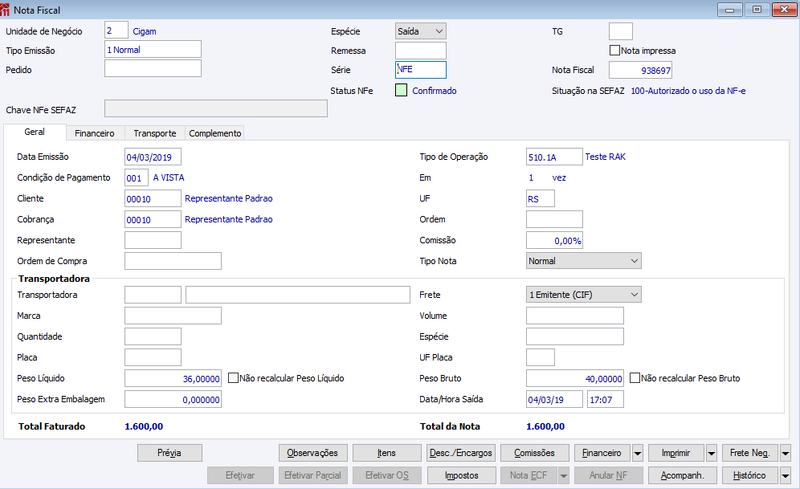Click '100-Autorizado o uso da NF-e' text

point(688,91)
